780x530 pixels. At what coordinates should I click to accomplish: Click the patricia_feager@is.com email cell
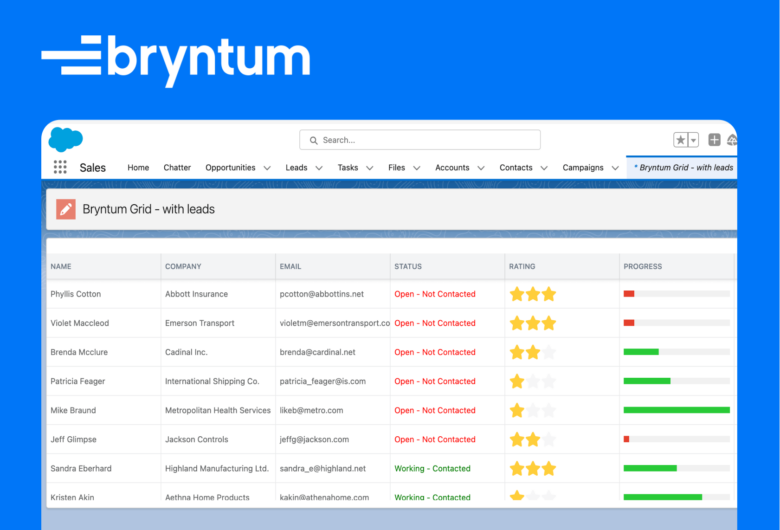tap(333, 381)
